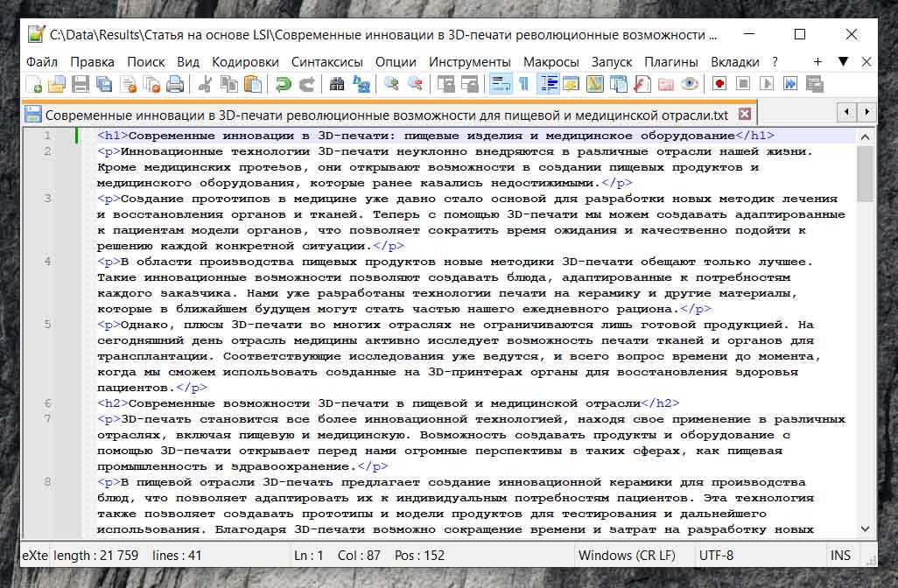Viewport: 898px width, 588px height.
Task: Click the Find and Replace icon
Action: coord(361,84)
